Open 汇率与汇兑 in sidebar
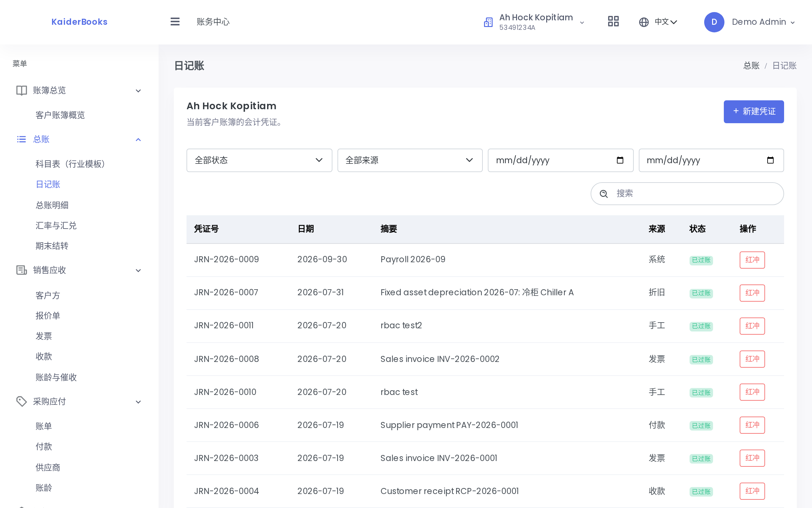812x508 pixels. point(56,226)
